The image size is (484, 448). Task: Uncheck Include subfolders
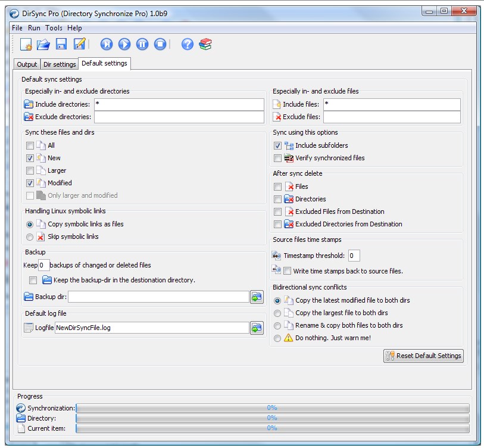(277, 145)
